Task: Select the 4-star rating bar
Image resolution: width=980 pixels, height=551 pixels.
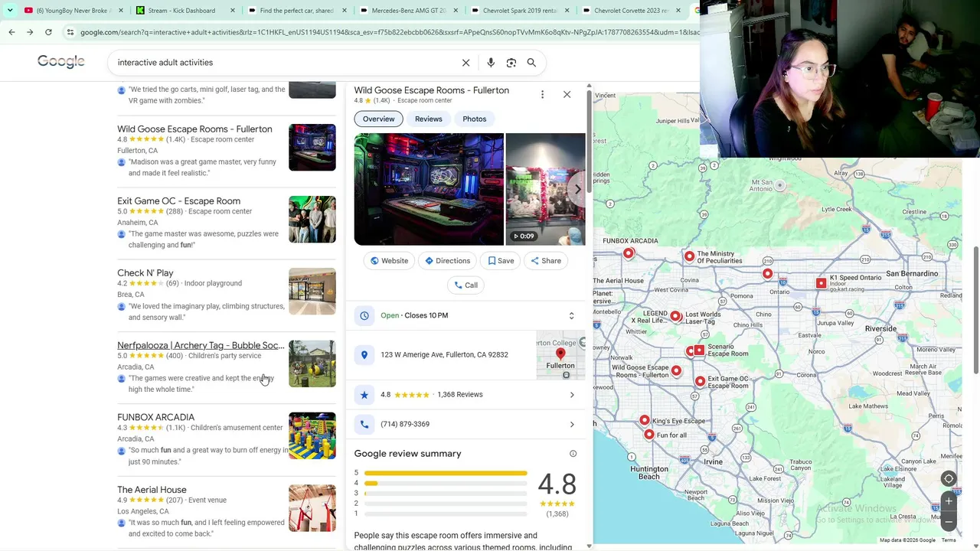Action: [x=446, y=484]
